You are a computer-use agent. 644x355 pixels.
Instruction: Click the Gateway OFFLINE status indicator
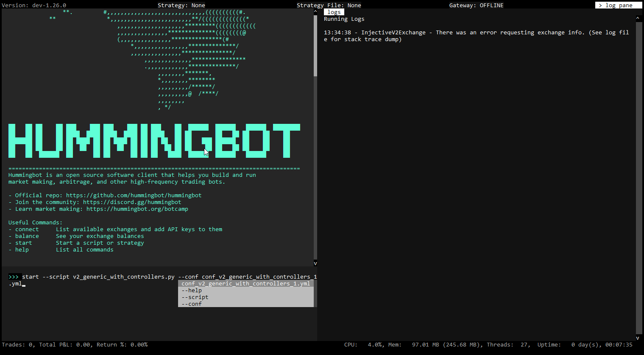(476, 5)
